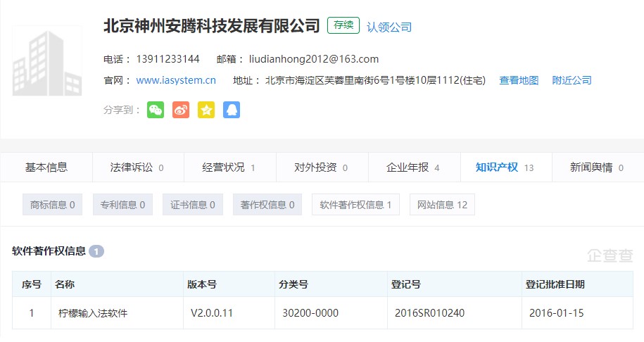Click the 专利信息 0 filter button

click(122, 205)
